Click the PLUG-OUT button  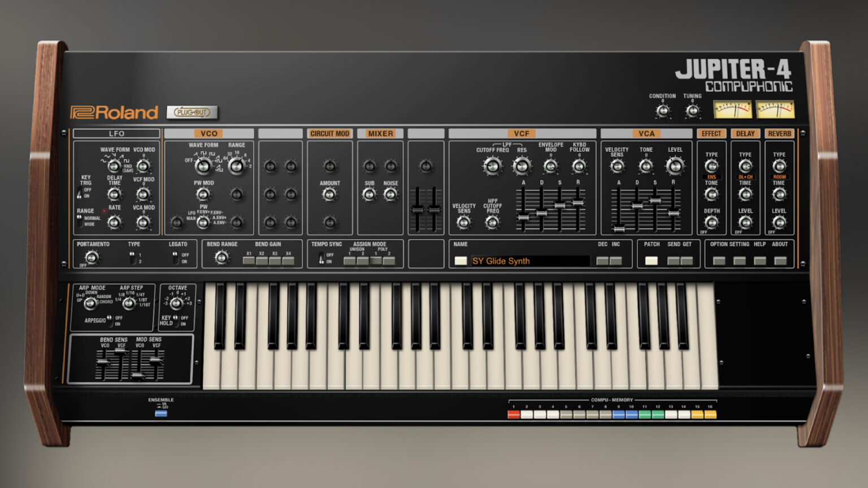coord(192,112)
